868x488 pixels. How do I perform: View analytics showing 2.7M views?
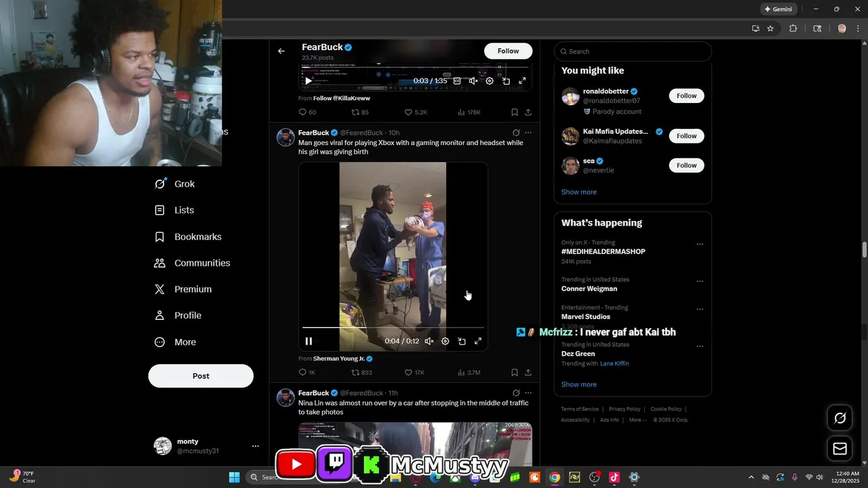pos(469,372)
